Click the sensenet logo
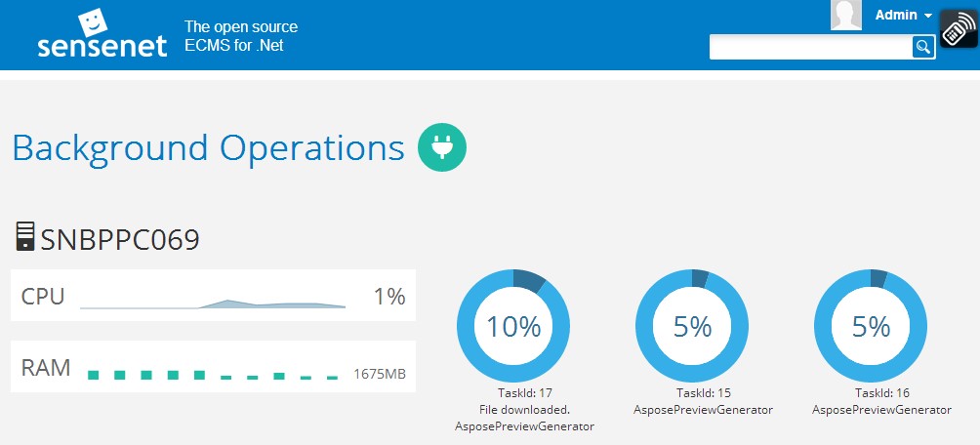The image size is (980, 445). (x=102, y=35)
